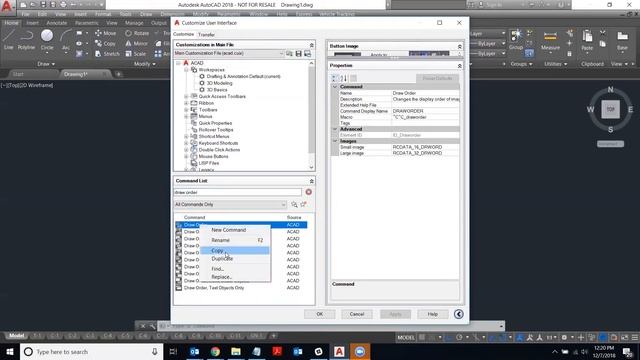The height and width of the screenshot is (360, 640).
Task: Select the Polyline tool
Action: point(27,40)
